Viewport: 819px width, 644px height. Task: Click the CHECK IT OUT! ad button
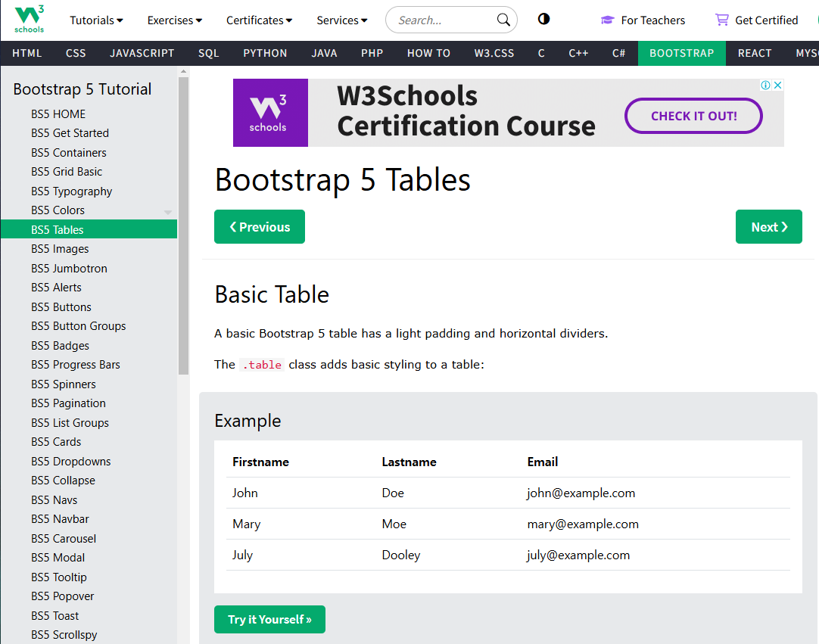[693, 116]
